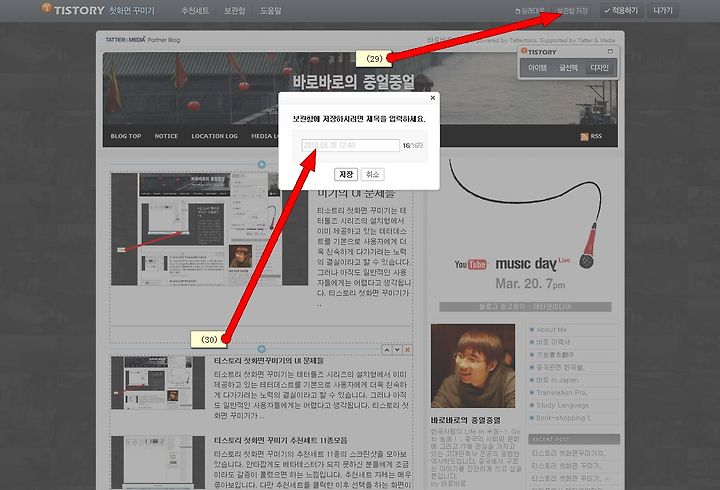The image size is (720, 490).
Task: Delete the block with the red X icon
Action: 407,350
